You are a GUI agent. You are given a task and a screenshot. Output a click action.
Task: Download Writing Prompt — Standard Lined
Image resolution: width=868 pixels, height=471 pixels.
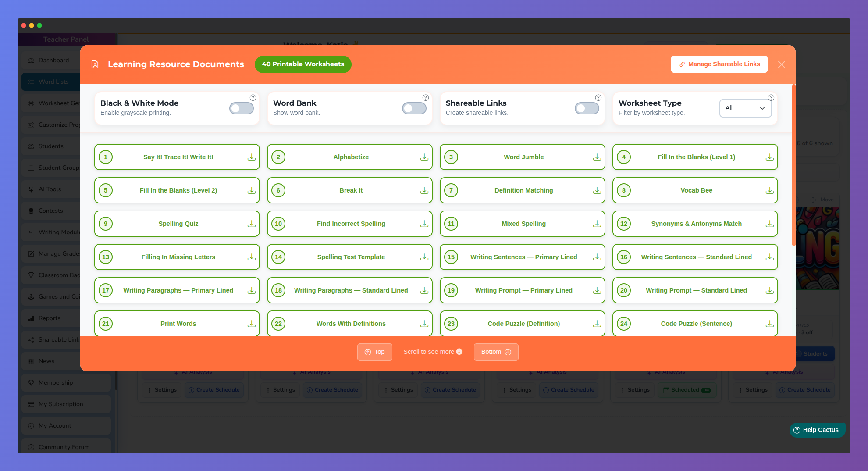click(x=770, y=290)
